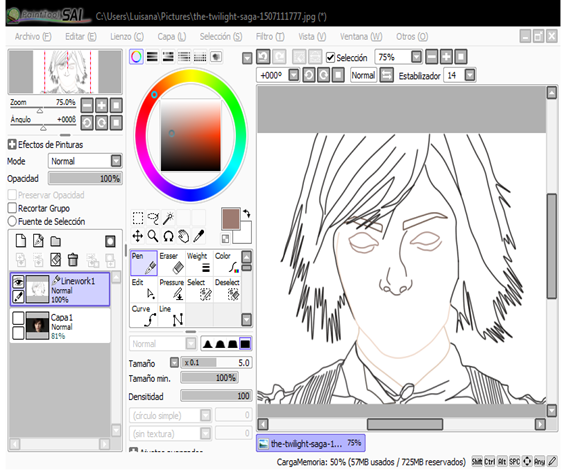Open the +000° rotation angle dropdown
The image size is (566, 476).
click(x=294, y=75)
